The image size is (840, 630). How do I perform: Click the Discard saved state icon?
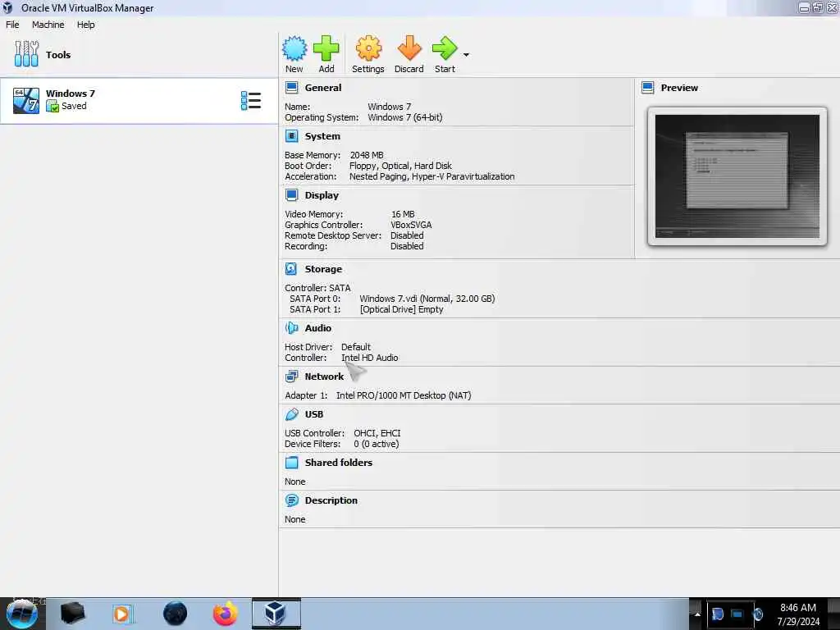click(x=409, y=48)
